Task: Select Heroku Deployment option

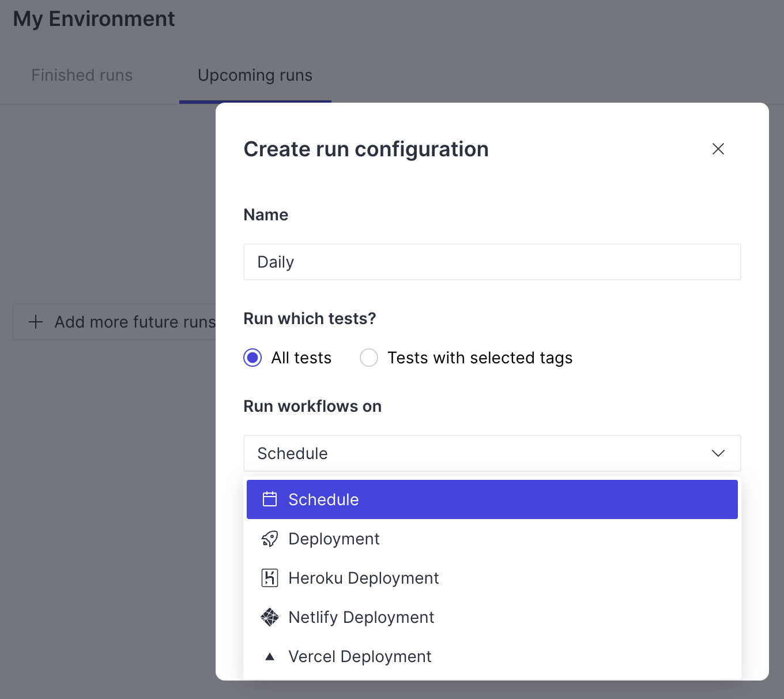Action: (364, 578)
